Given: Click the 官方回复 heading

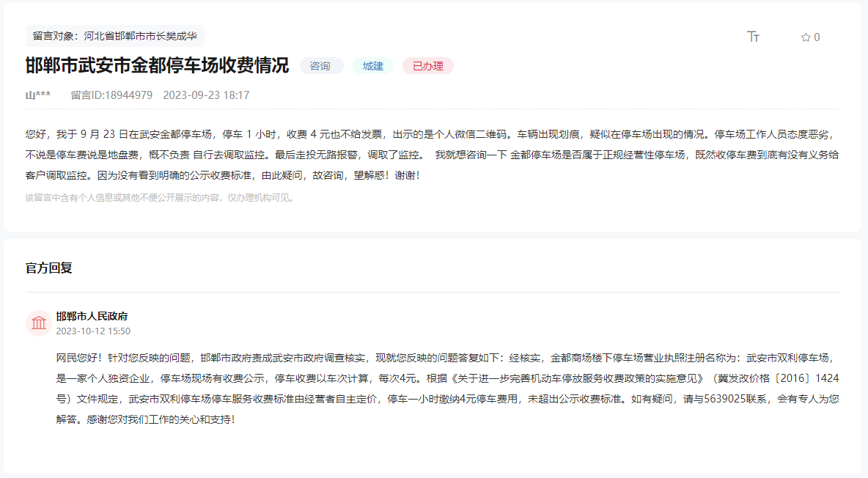Looking at the screenshot, I should tap(48, 268).
